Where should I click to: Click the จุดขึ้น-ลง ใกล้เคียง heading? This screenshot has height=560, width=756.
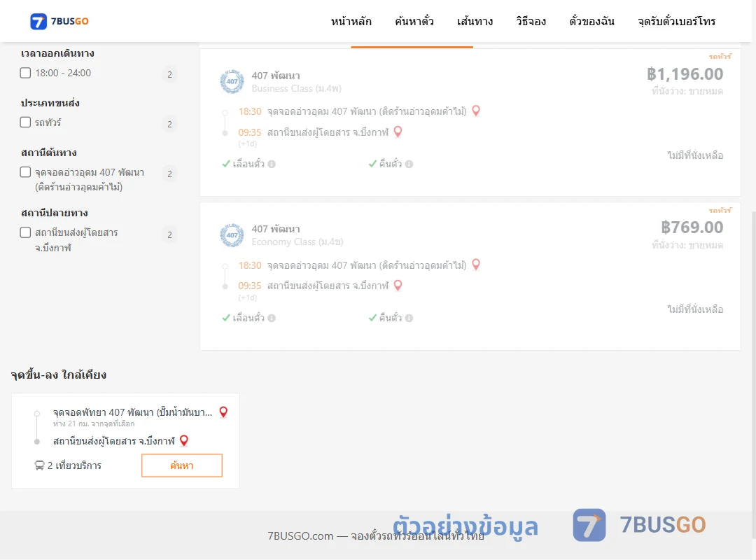click(58, 374)
